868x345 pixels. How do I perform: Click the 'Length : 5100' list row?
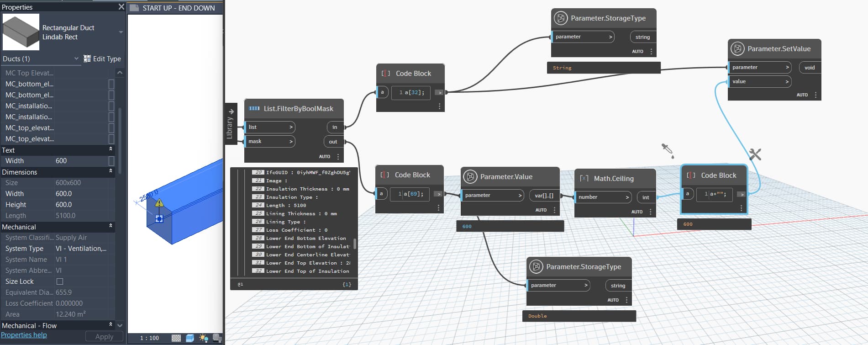286,206
